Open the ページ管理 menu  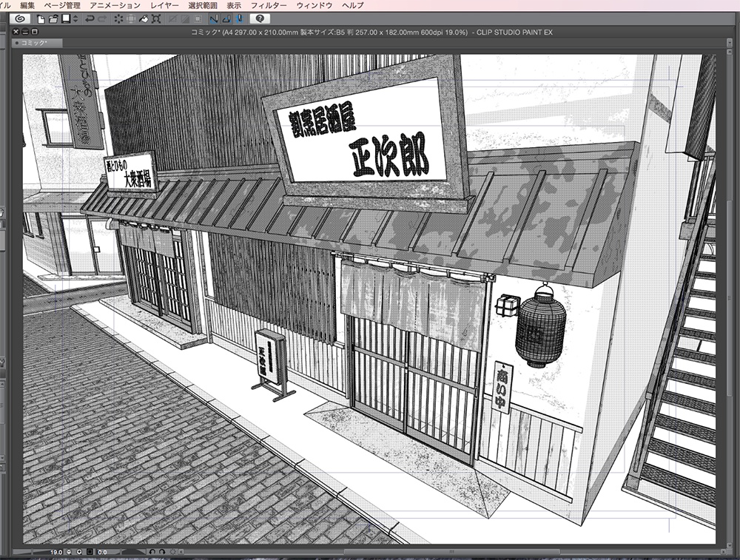click(62, 5)
